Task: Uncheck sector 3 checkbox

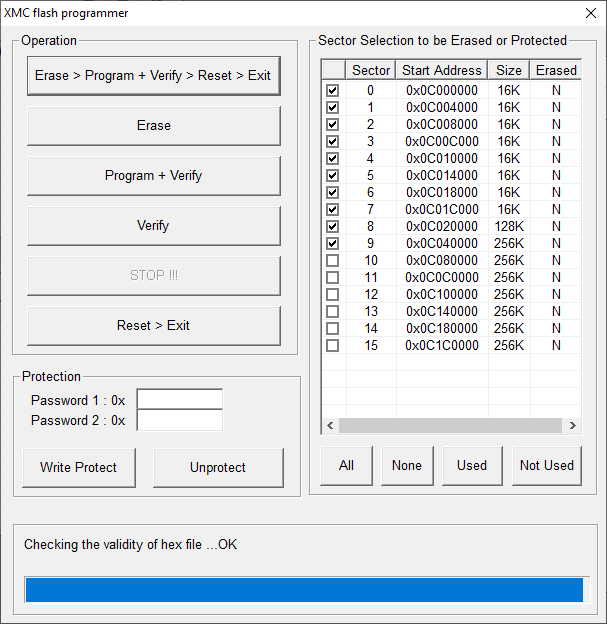Action: [x=333, y=141]
